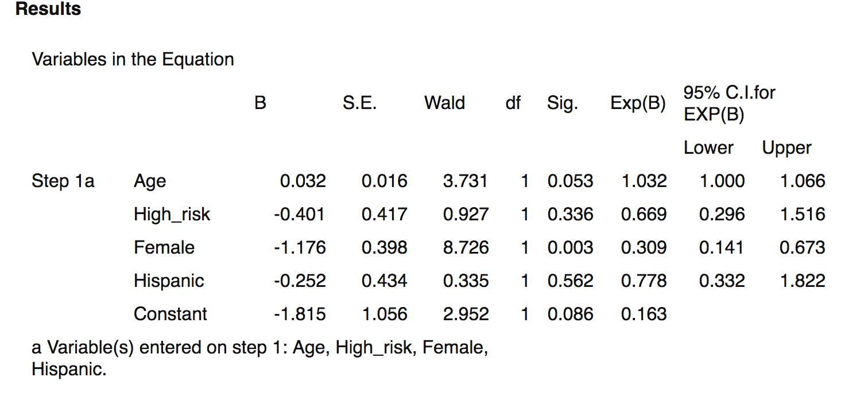868x412 pixels.
Task: Click the High_risk variable label
Action: coord(172,215)
